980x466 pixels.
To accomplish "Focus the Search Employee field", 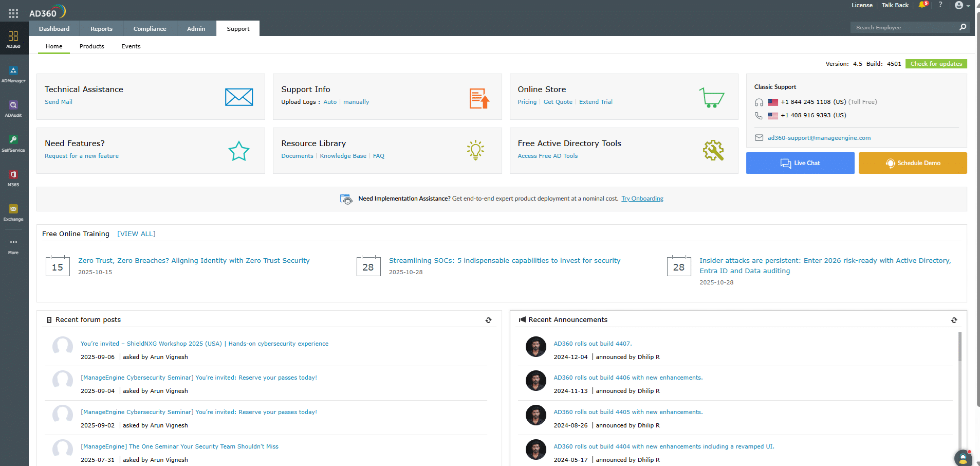I will (x=903, y=27).
